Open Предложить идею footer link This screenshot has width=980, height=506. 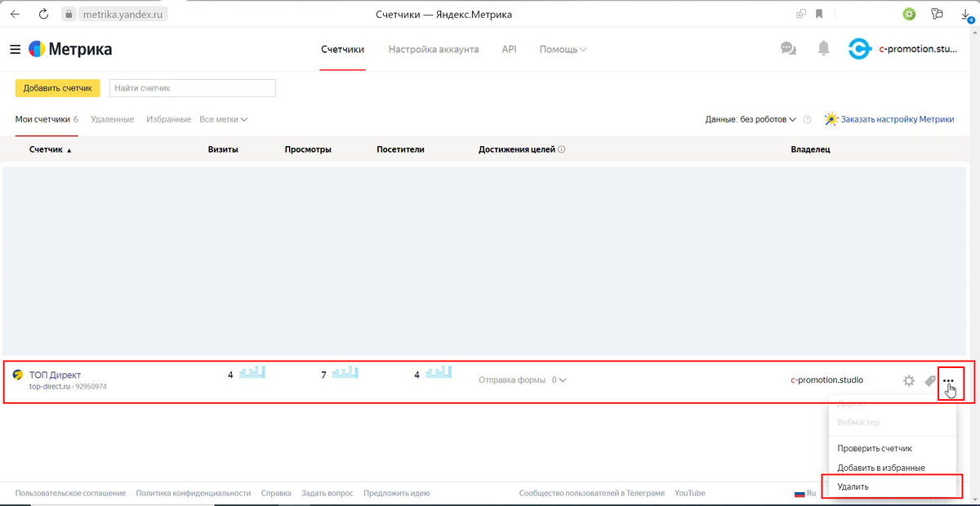(x=397, y=493)
